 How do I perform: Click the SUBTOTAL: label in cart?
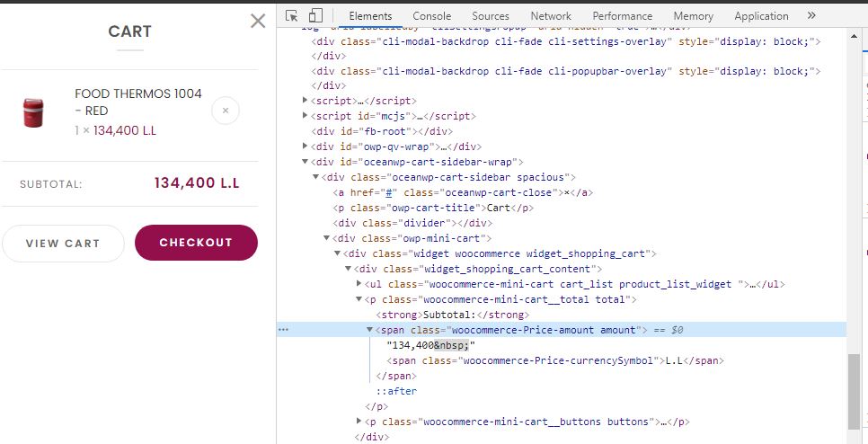[51, 184]
